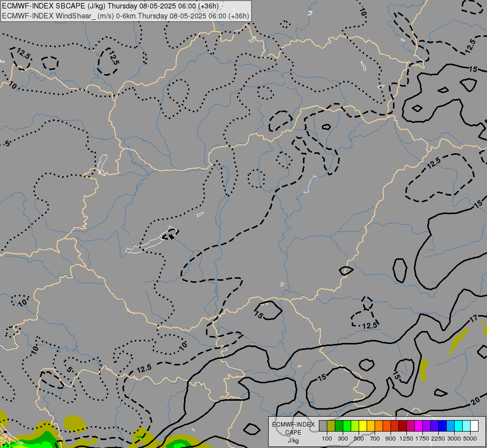Choose the dark maroon swatch before 1250
The height and width of the screenshot is (448, 487).
click(402, 426)
